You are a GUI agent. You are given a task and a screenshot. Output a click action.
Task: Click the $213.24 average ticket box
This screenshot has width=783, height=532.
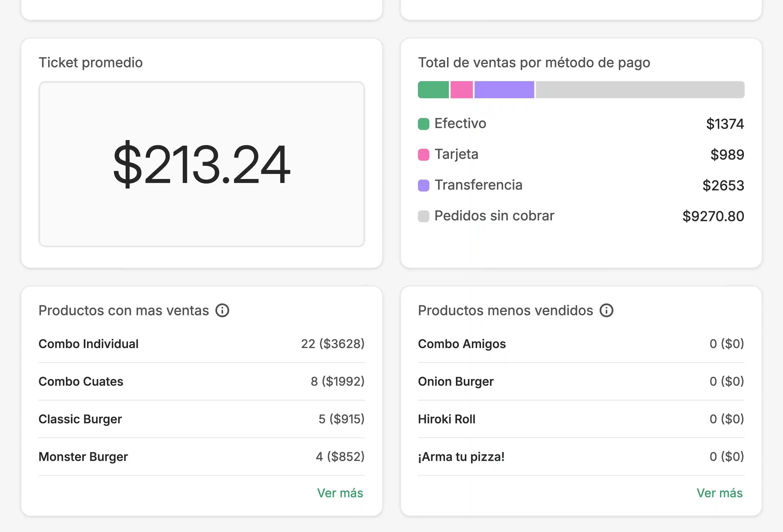pos(201,164)
